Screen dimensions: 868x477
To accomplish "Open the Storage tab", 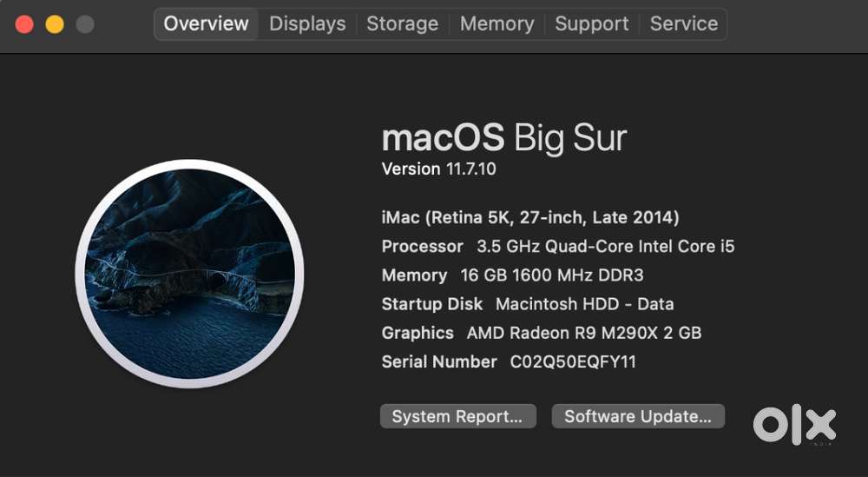I will click(x=402, y=24).
